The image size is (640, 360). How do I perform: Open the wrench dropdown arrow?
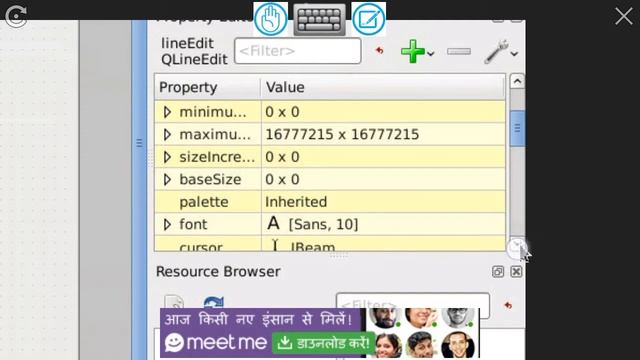click(x=514, y=53)
